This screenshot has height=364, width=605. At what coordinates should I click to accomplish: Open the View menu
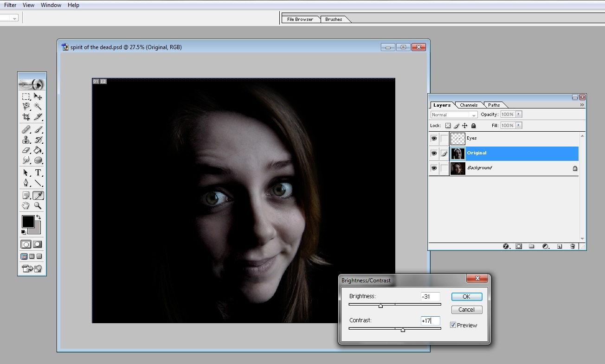(x=28, y=5)
